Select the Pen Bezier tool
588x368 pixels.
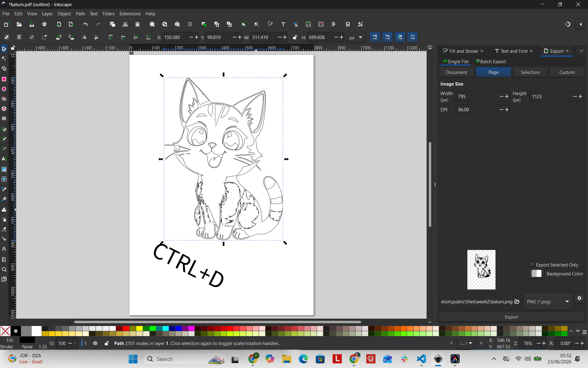(4, 129)
